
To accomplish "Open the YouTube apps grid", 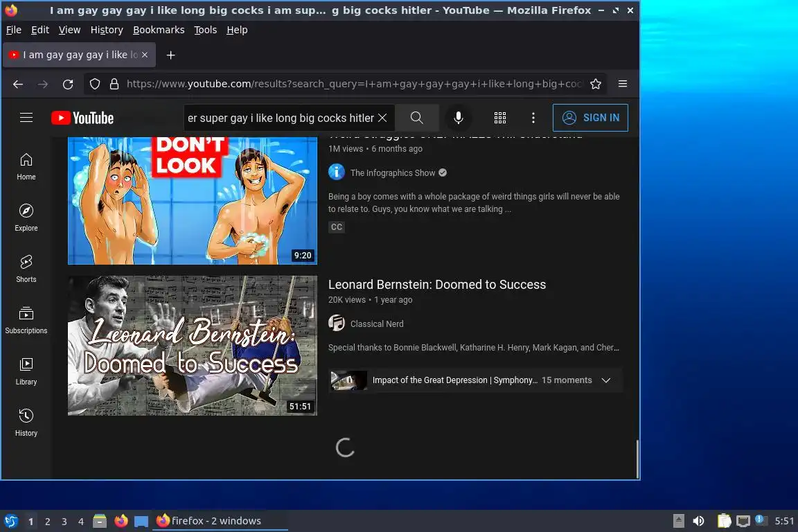I will point(500,118).
